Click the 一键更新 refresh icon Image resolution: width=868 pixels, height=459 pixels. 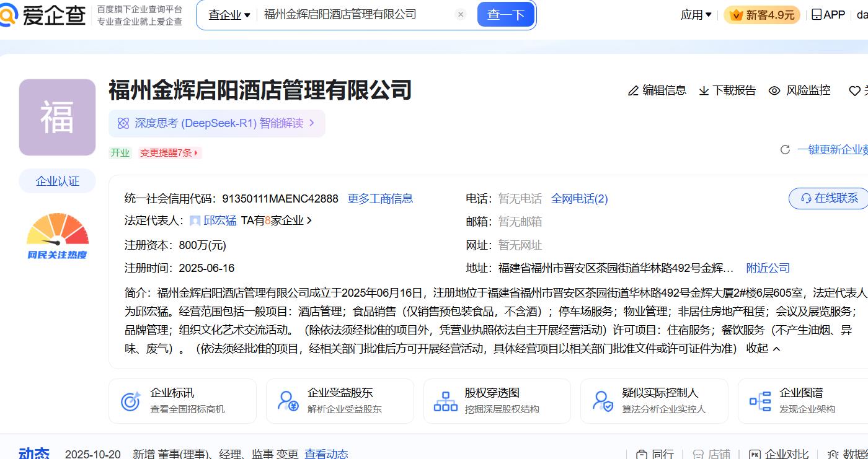pyautogui.click(x=785, y=150)
